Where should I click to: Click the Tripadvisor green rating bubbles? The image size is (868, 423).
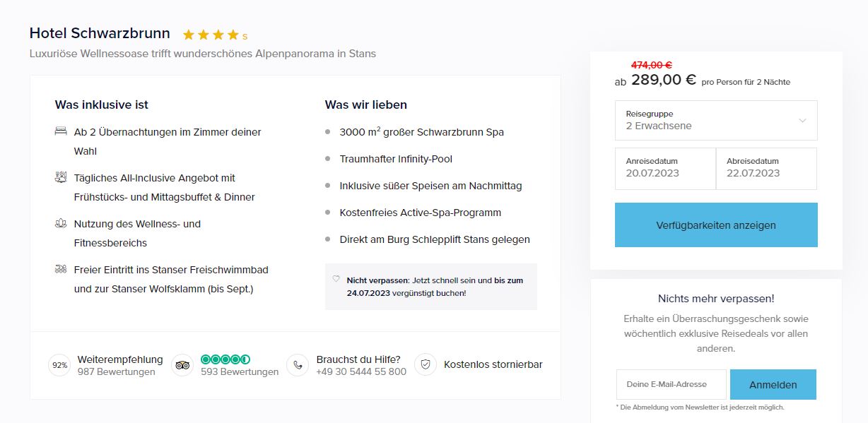(225, 359)
